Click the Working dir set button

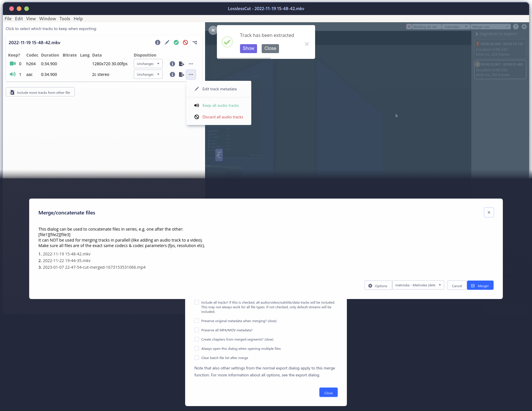click(x=426, y=27)
